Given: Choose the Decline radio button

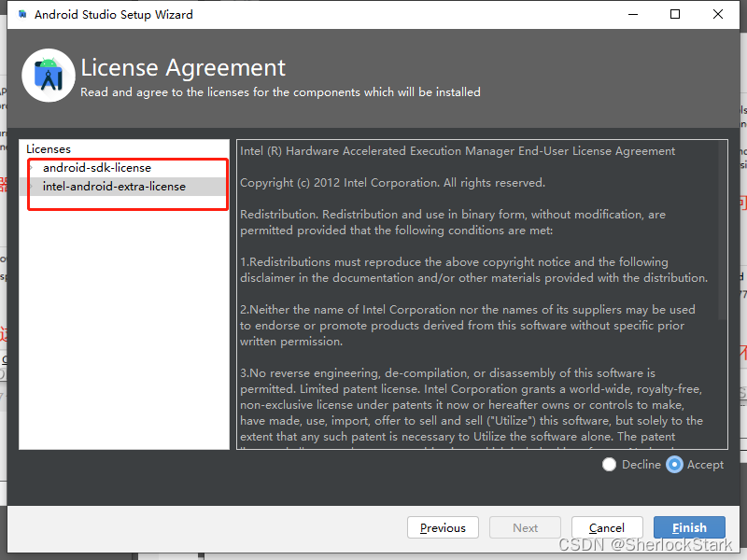Looking at the screenshot, I should [x=609, y=464].
